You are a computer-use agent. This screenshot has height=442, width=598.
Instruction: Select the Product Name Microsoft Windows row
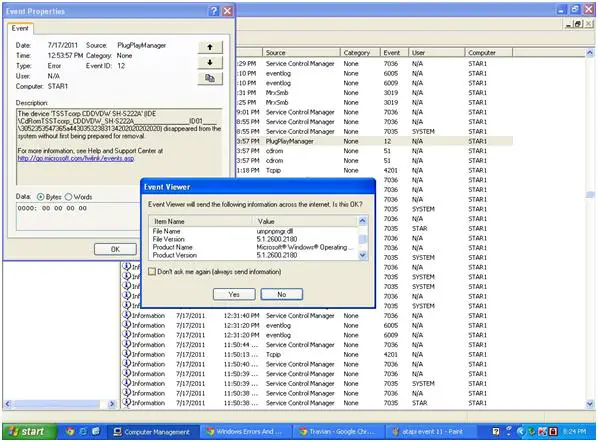(254, 247)
